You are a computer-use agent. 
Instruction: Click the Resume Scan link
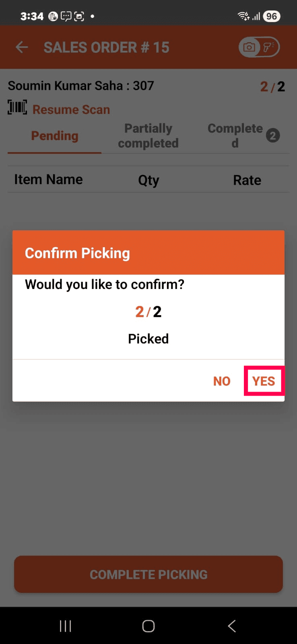tap(71, 109)
